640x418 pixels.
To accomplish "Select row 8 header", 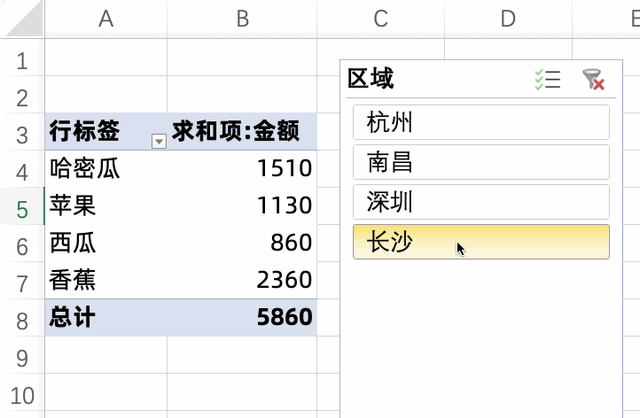I will pos(22,319).
